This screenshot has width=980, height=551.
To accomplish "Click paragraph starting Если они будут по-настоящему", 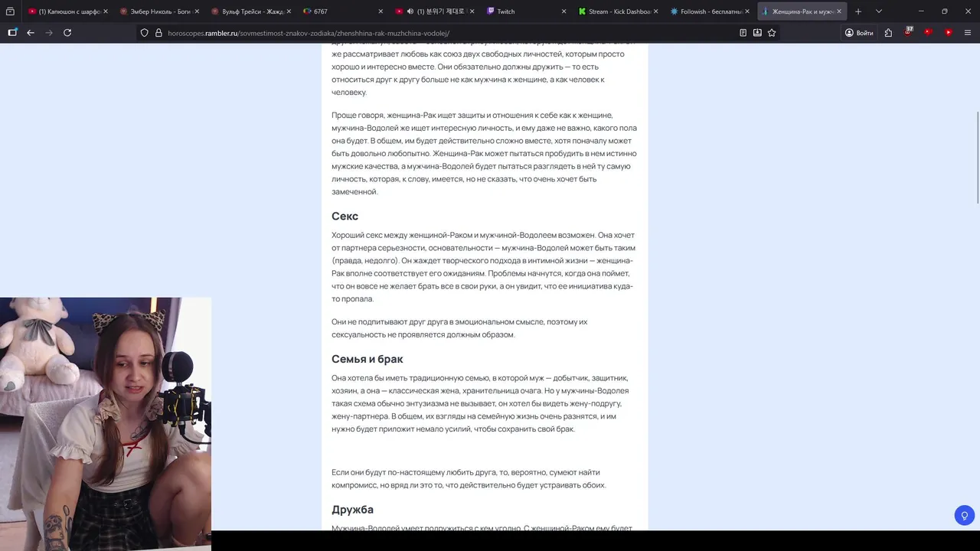I will click(x=469, y=478).
